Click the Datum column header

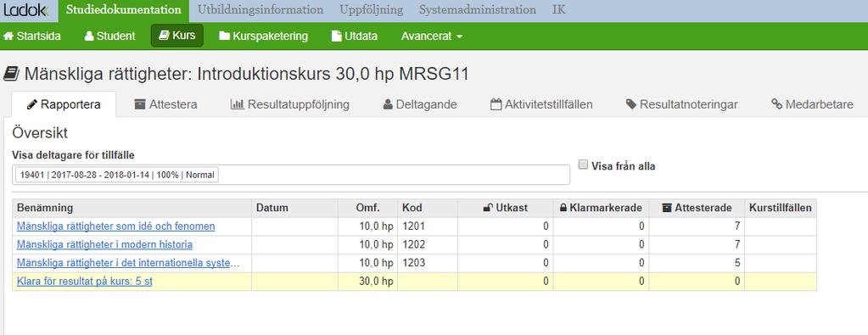pos(294,208)
